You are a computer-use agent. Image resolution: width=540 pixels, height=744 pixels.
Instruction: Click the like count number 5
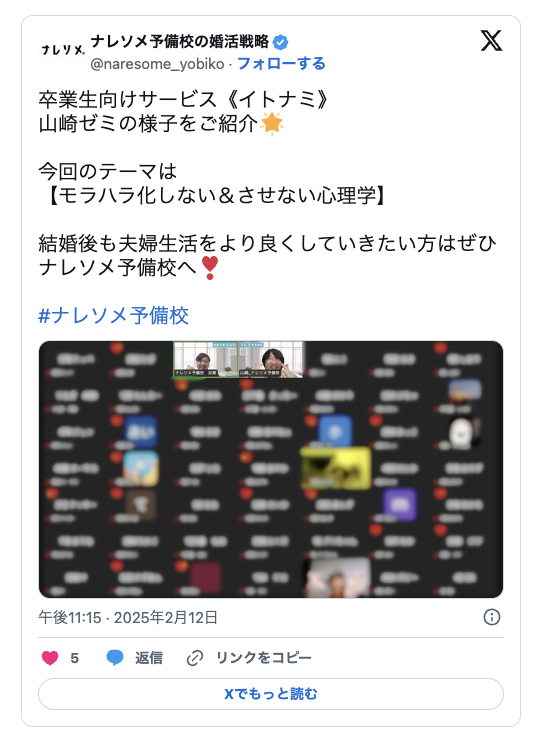[x=74, y=658]
